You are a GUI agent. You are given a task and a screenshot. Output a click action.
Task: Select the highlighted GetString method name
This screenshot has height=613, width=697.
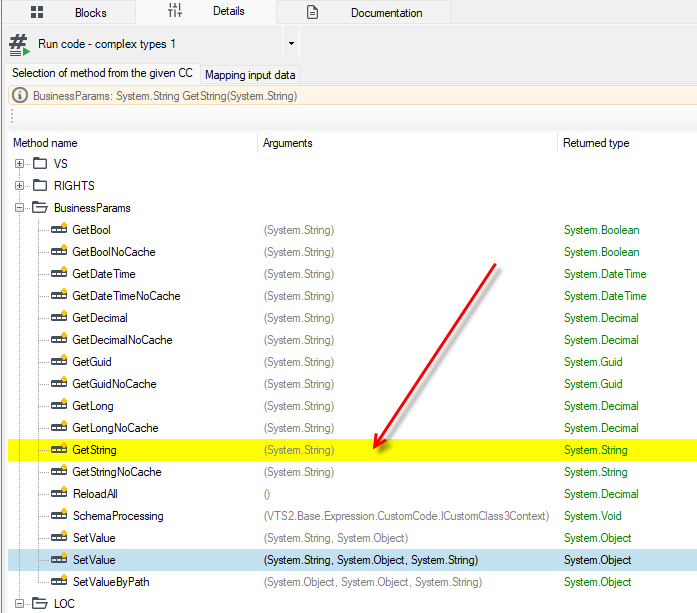coord(94,450)
